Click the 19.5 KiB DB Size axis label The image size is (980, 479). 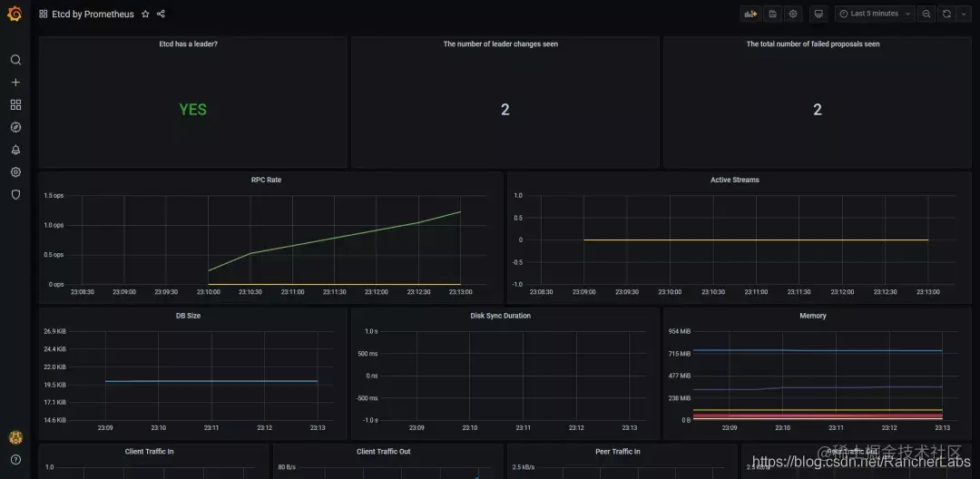[x=55, y=385]
